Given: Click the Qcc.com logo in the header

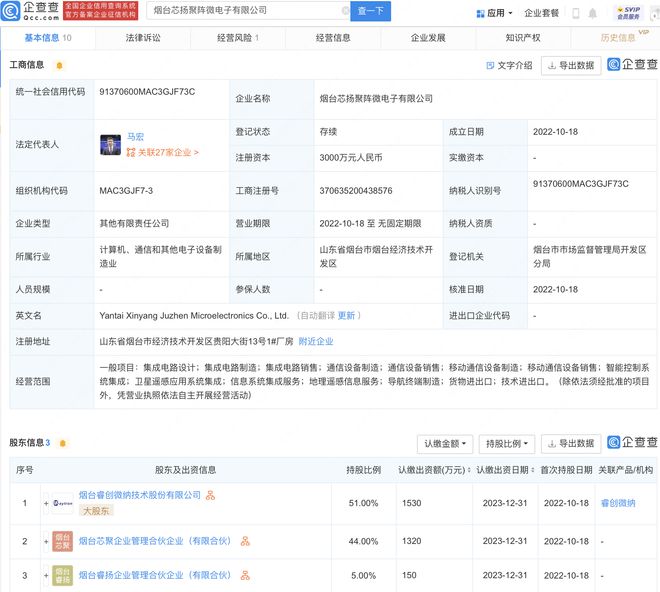Looking at the screenshot, I should click(x=30, y=11).
